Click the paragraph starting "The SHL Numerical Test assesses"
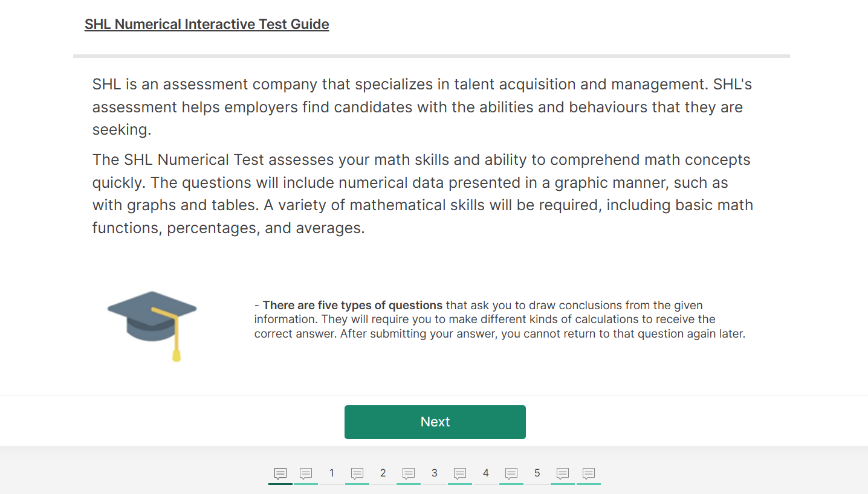The width and height of the screenshot is (868, 494). [x=422, y=194]
